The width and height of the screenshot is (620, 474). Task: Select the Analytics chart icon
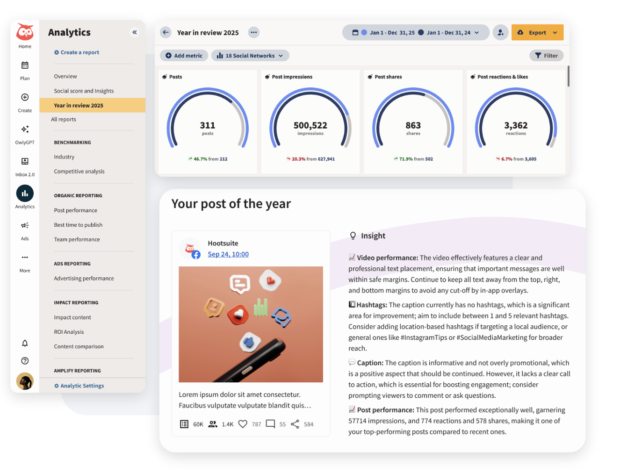(x=25, y=193)
